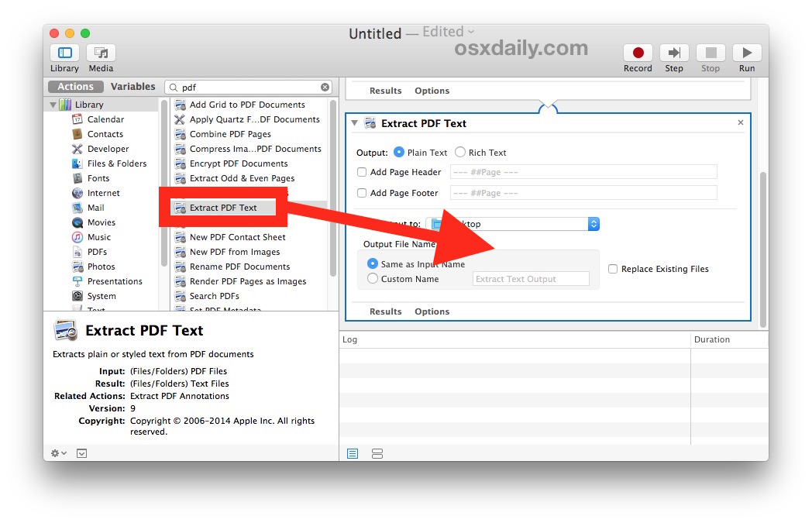Select Custom Name option
Screen dimensions: 812x523
click(373, 279)
